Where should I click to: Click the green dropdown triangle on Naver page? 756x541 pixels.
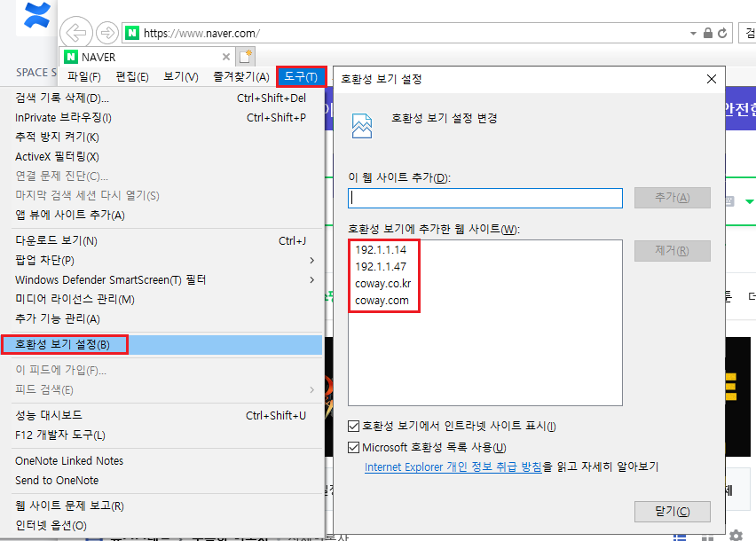749,201
